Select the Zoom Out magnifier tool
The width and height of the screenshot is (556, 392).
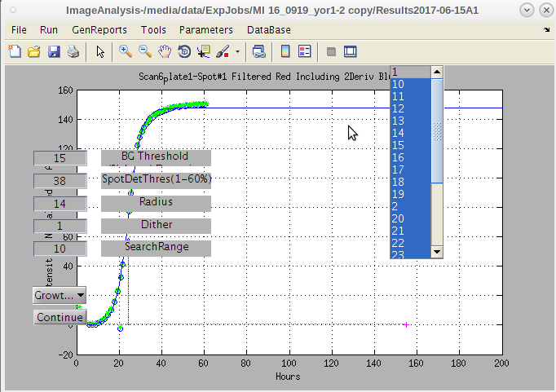(145, 51)
